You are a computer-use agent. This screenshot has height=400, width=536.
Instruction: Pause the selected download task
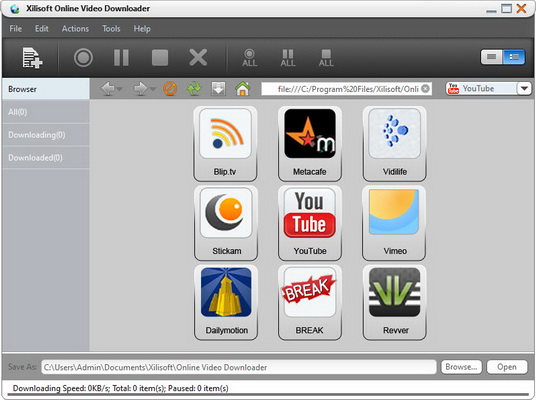coord(121,57)
